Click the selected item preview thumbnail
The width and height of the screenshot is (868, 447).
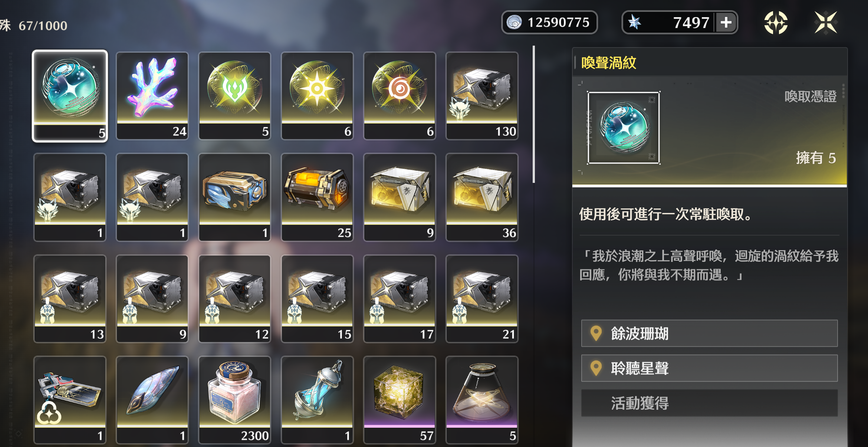(x=624, y=128)
